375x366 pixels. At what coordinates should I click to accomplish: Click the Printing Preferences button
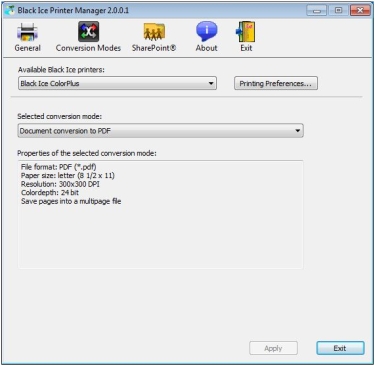(276, 83)
